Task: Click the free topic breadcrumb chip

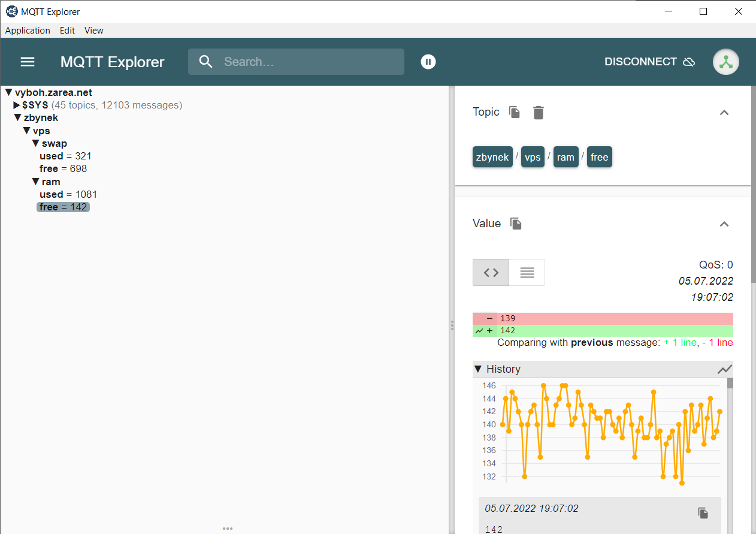Action: tap(600, 157)
